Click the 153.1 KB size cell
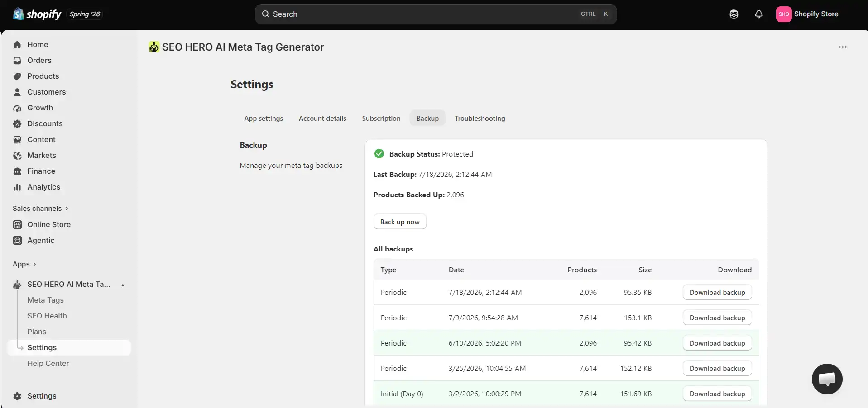This screenshot has width=868, height=408. tap(638, 318)
